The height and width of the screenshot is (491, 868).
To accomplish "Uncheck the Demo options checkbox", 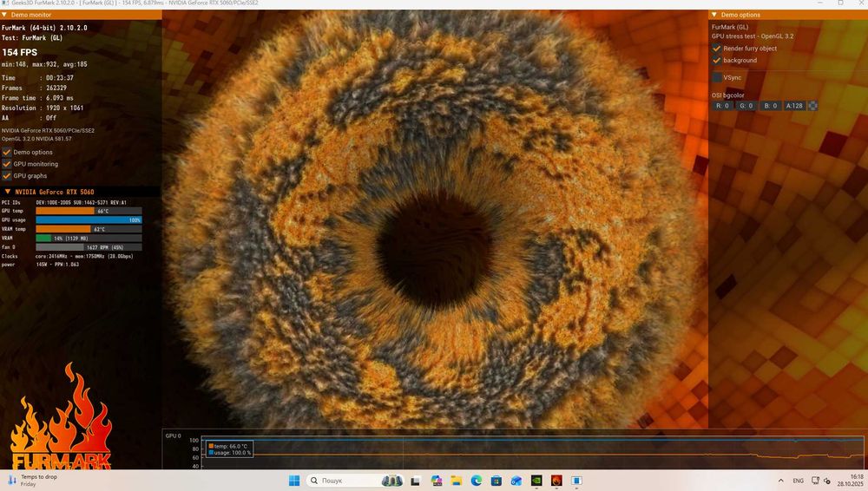I will pos(7,152).
